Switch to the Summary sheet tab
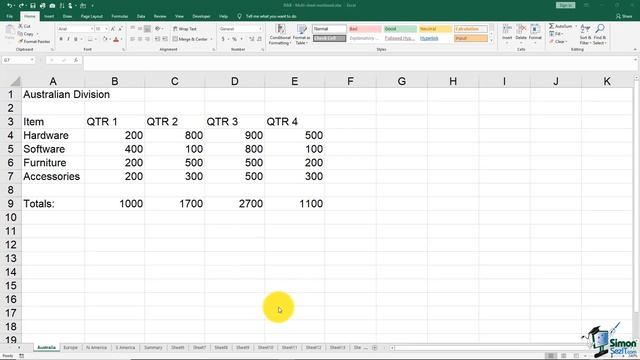Screen dimensions: 640x360 tap(153, 348)
